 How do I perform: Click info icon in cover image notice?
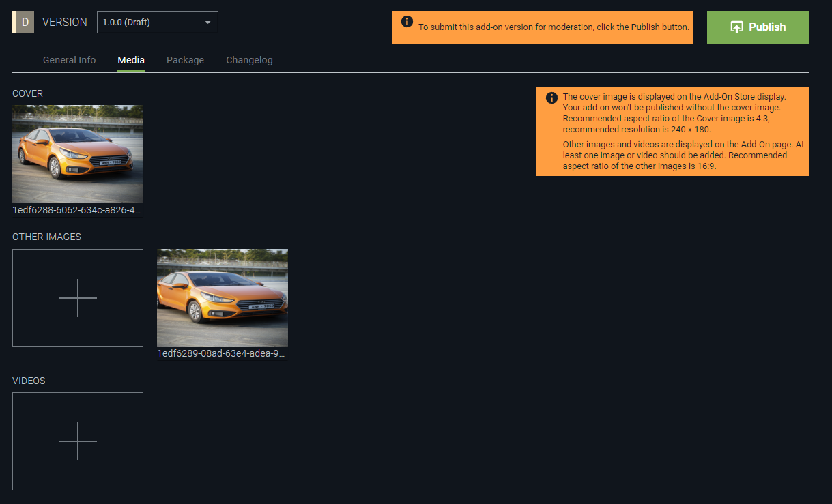551,98
